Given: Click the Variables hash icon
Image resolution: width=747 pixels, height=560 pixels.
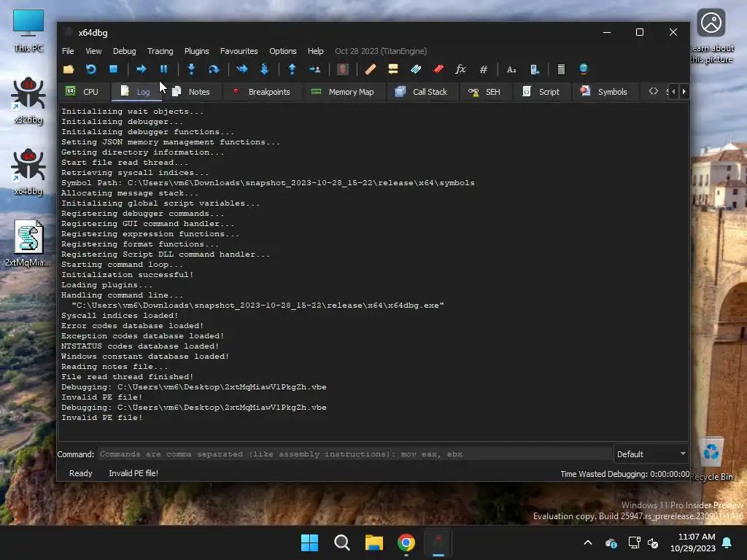Looking at the screenshot, I should click(483, 69).
